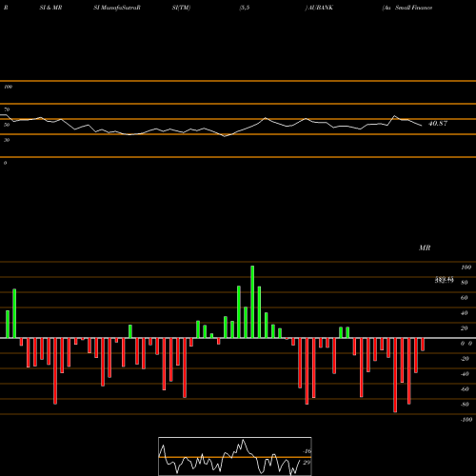The image size is (476, 476).
Task: Click the 'SI MunafaSutraR' header label
Action: (117, 8)
